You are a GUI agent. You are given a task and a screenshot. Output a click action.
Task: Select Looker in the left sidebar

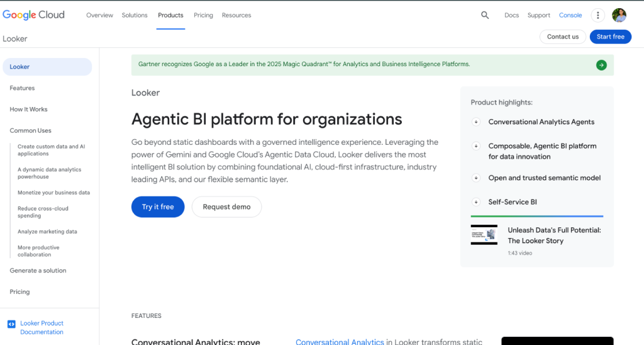(47, 67)
